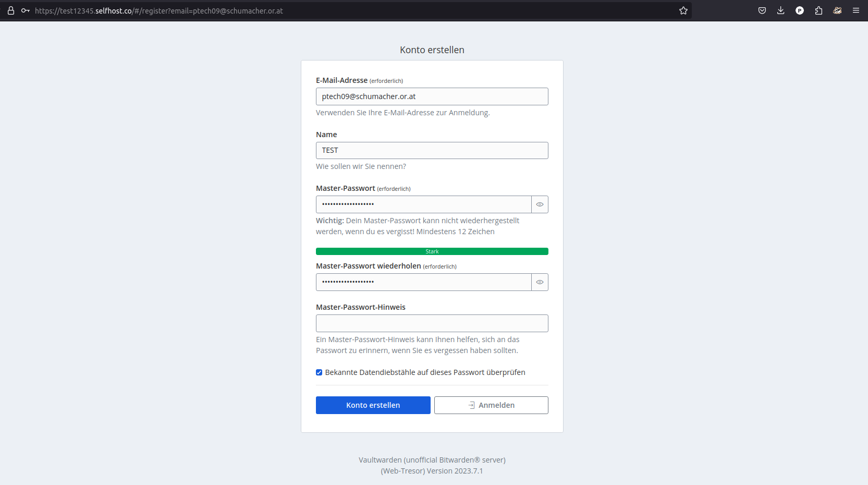The image size is (868, 485).
Task: Open the extensions puzzle-piece icon
Action: point(818,10)
